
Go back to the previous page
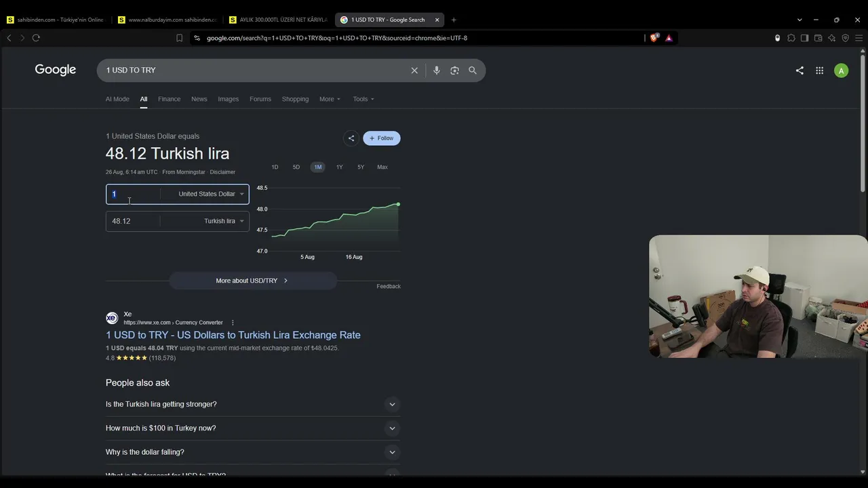click(9, 38)
